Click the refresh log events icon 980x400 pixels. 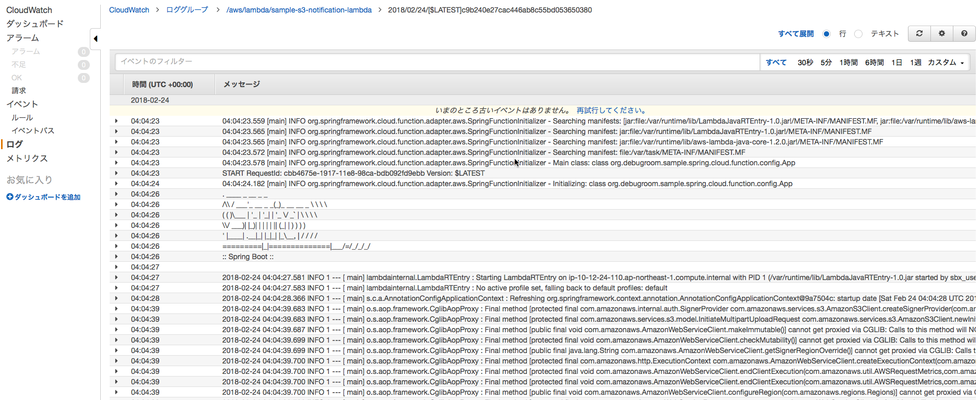coord(919,33)
